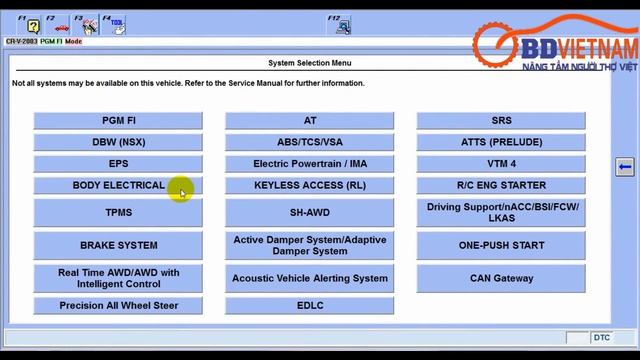Open Acoustic Vehicle Alerting System
The width and height of the screenshot is (640, 360).
(309, 278)
